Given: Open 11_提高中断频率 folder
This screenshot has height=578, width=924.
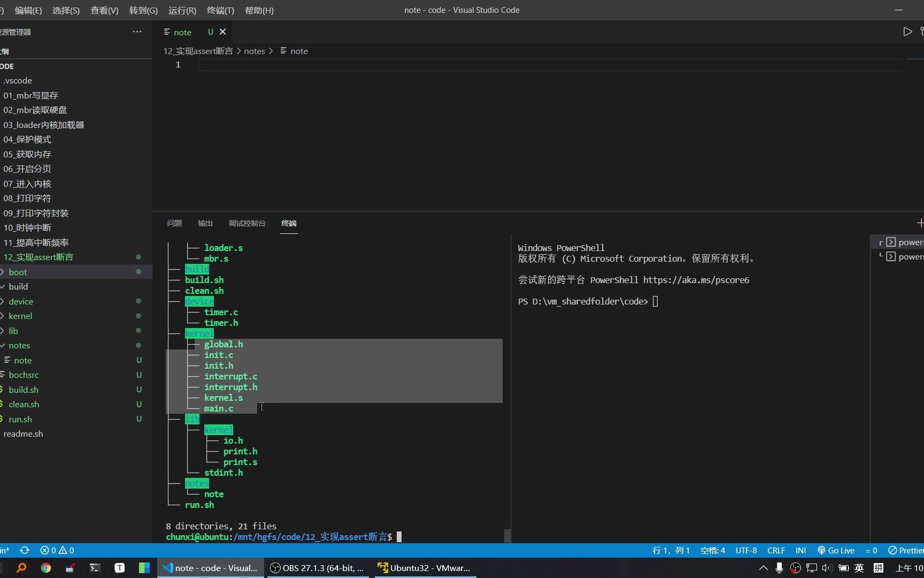Looking at the screenshot, I should (76, 242).
